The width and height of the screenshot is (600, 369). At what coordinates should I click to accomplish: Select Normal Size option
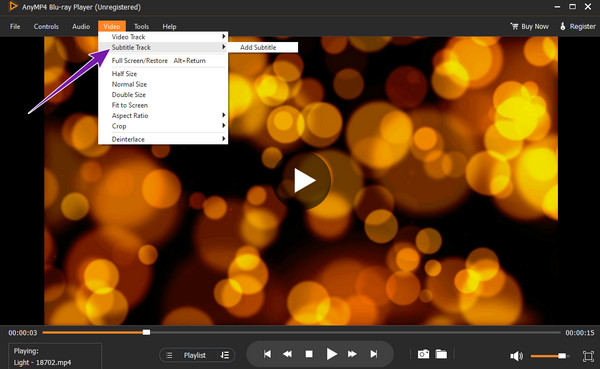coord(163,84)
